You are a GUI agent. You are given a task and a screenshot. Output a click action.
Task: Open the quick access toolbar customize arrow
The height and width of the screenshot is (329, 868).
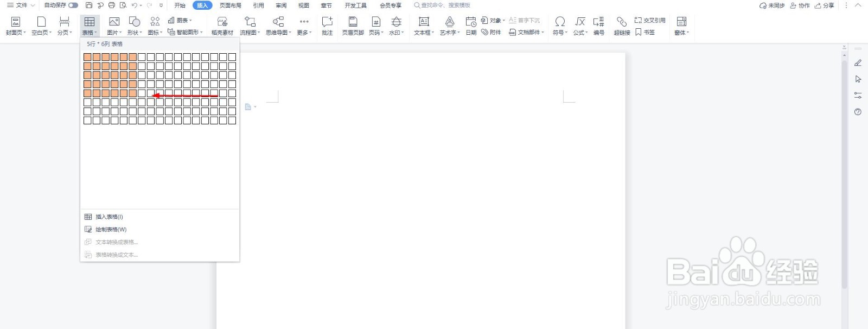(x=161, y=5)
